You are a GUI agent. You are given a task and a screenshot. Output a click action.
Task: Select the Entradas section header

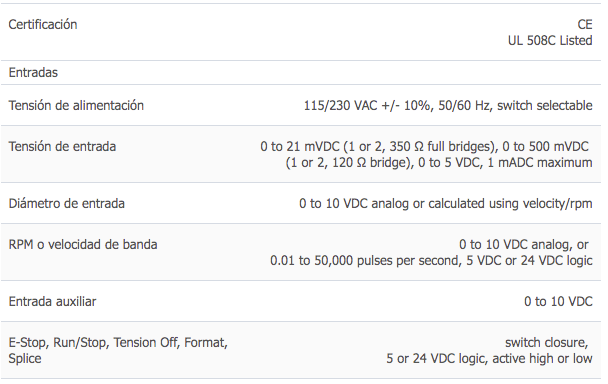coord(33,73)
